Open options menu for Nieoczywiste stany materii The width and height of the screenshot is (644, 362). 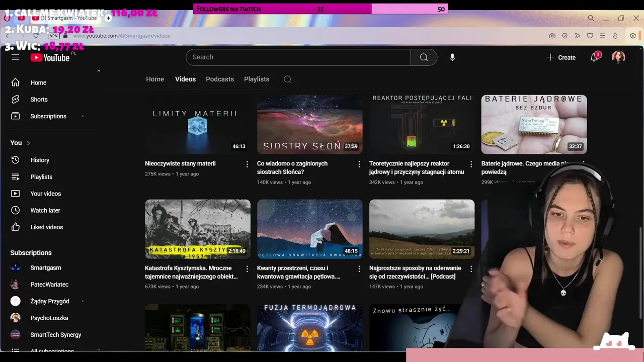(247, 164)
